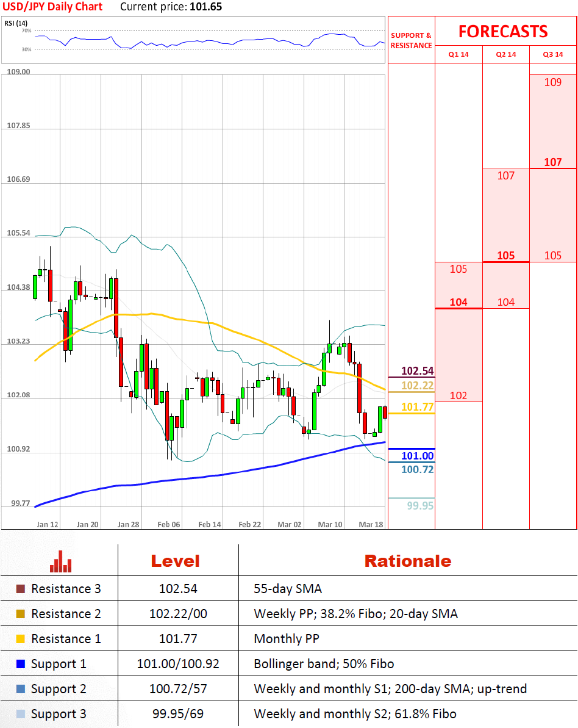Click the Support 3 light-blue color square
The width and height of the screenshot is (578, 728).
(x=21, y=714)
